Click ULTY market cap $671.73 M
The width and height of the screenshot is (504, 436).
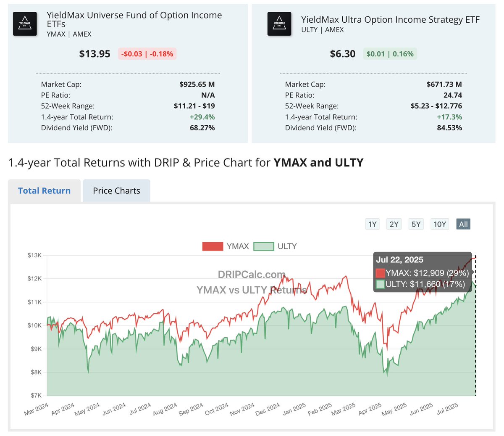click(x=444, y=84)
